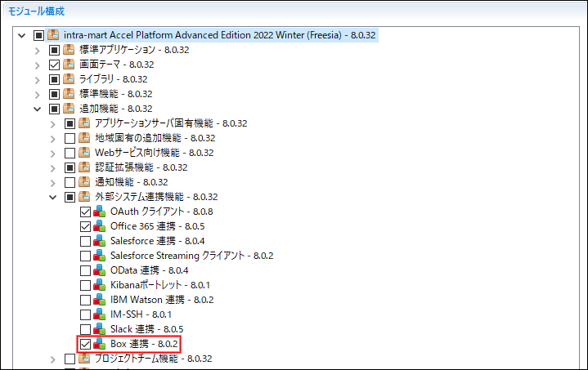
Task: Enable the Salesforce 連携 checkbox
Action: (85, 241)
